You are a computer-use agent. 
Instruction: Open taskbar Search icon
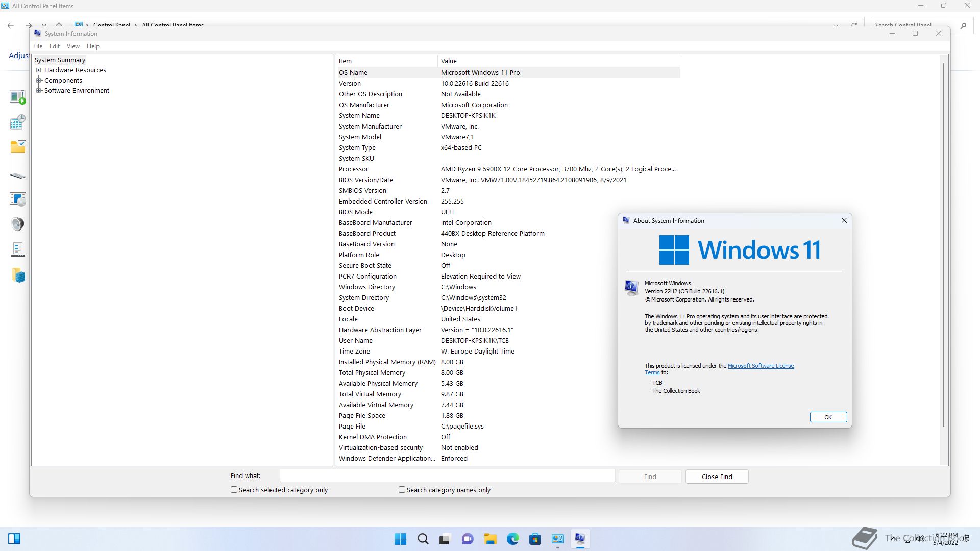(x=423, y=539)
